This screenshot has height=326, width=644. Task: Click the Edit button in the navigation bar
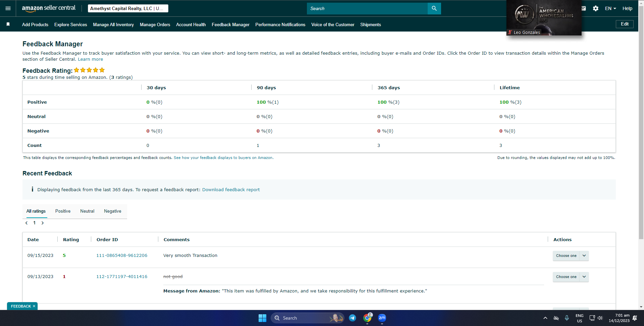(x=625, y=24)
